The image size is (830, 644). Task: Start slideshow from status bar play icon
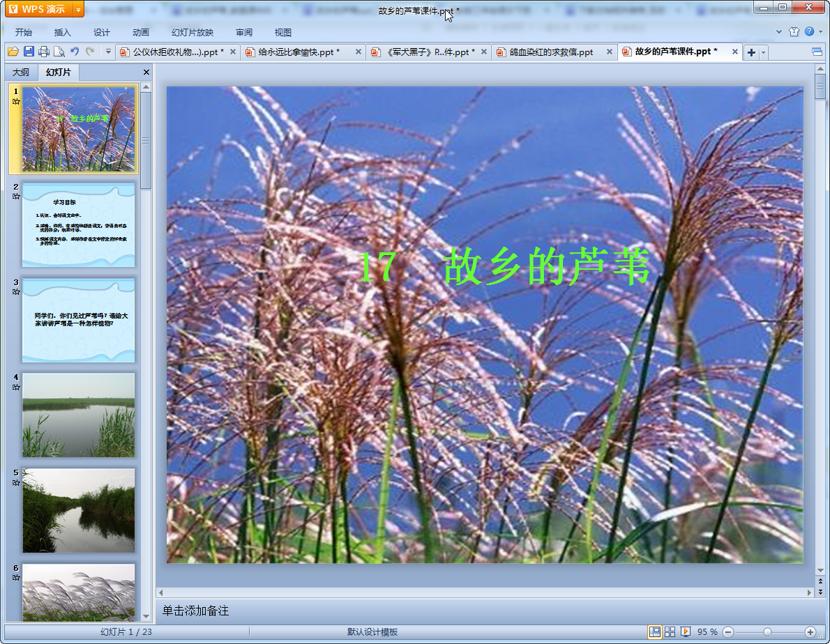pos(686,632)
